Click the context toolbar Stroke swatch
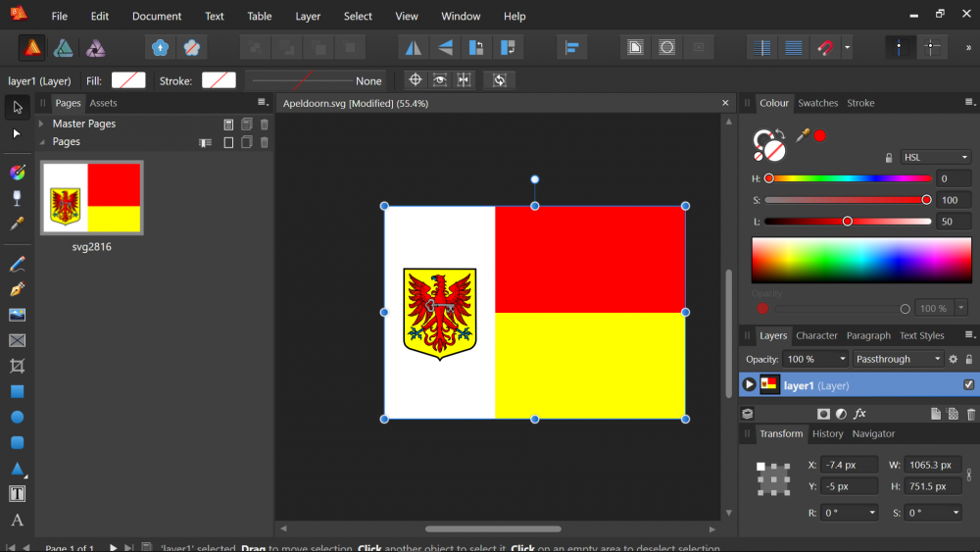Image resolution: width=980 pixels, height=552 pixels. (219, 80)
